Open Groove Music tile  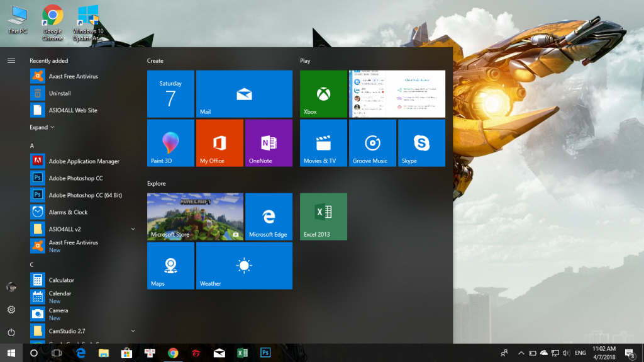coord(372,143)
